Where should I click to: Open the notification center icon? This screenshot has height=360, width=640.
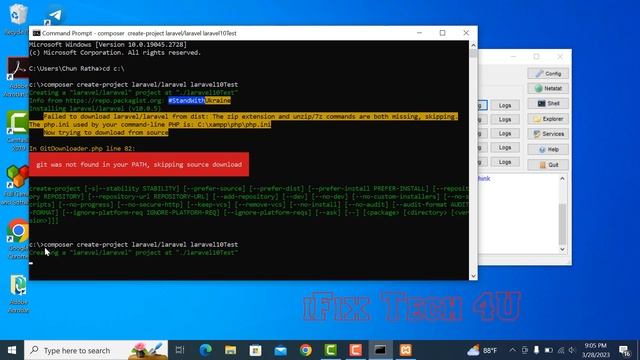tap(624, 350)
